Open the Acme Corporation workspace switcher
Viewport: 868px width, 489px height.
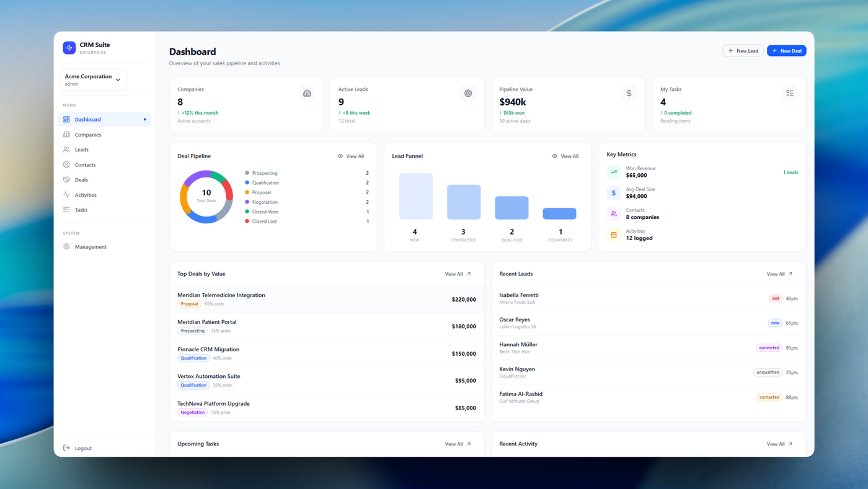coord(92,79)
